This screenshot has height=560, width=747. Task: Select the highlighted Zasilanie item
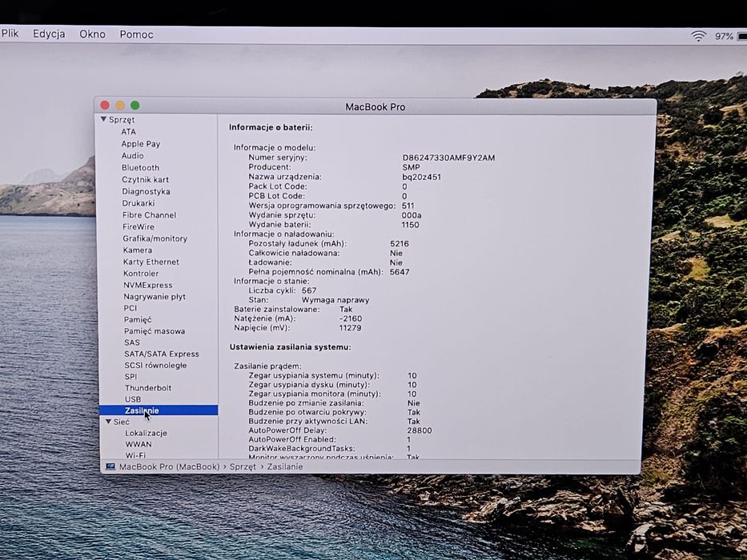coord(159,410)
